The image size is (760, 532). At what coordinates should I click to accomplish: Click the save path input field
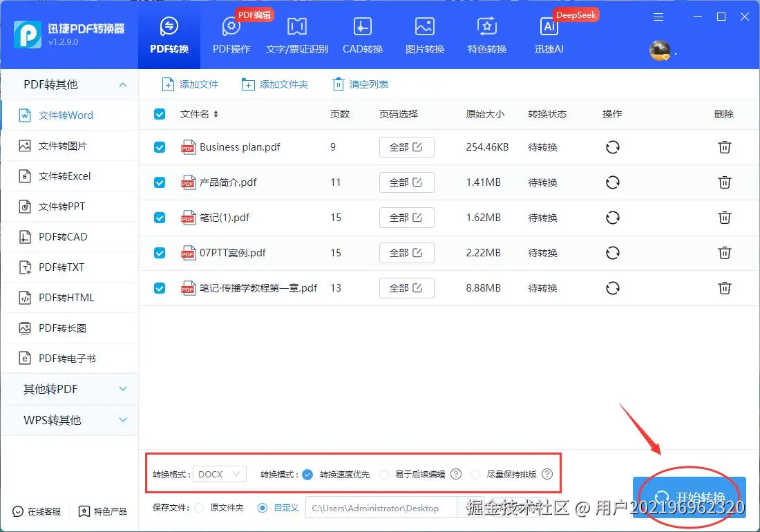point(381,509)
